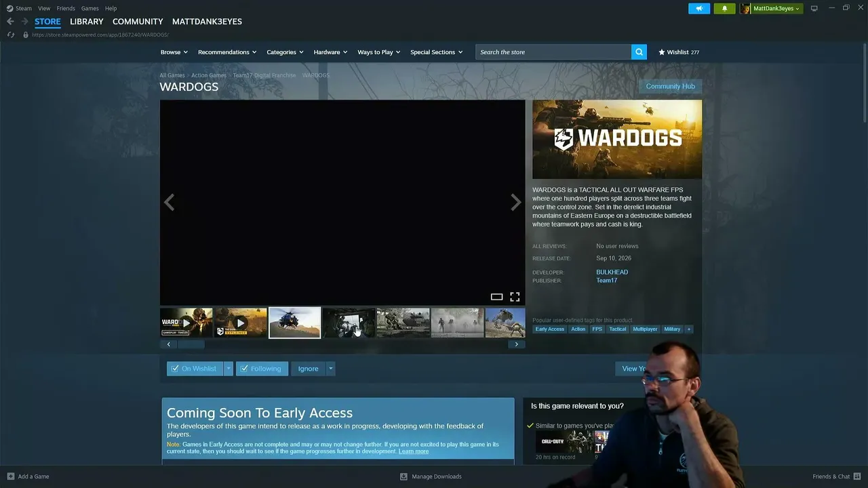This screenshot has width=868, height=488.
Task: Open the Help menu
Action: pos(111,8)
